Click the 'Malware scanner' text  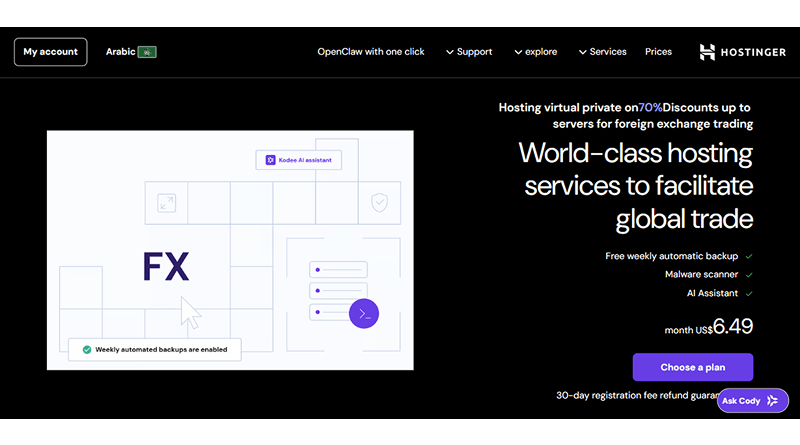pos(701,274)
